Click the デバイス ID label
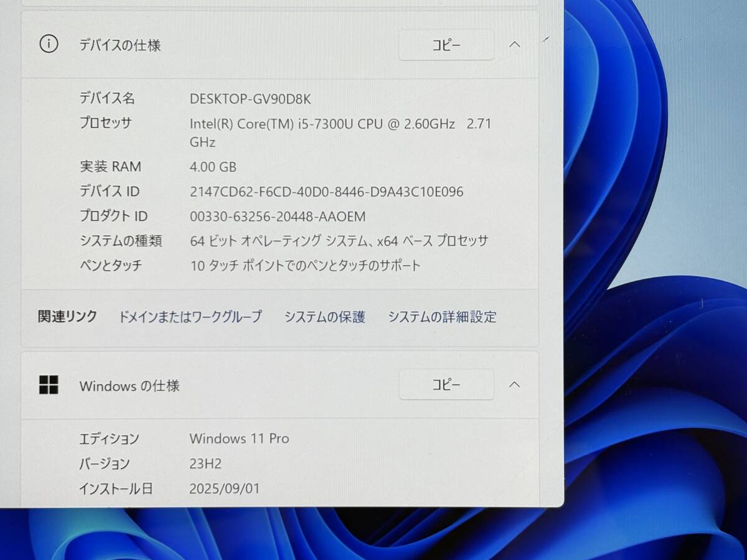The image size is (747, 560). pos(110,191)
